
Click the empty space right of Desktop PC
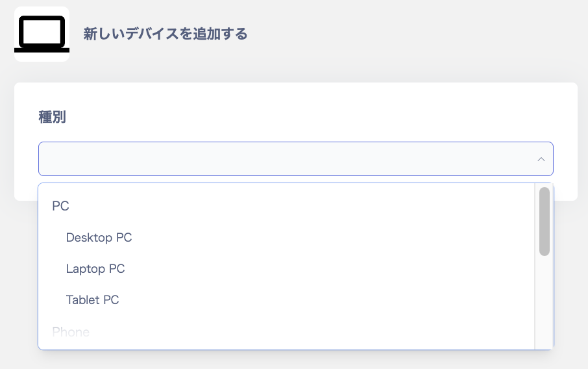pyautogui.click(x=325, y=238)
